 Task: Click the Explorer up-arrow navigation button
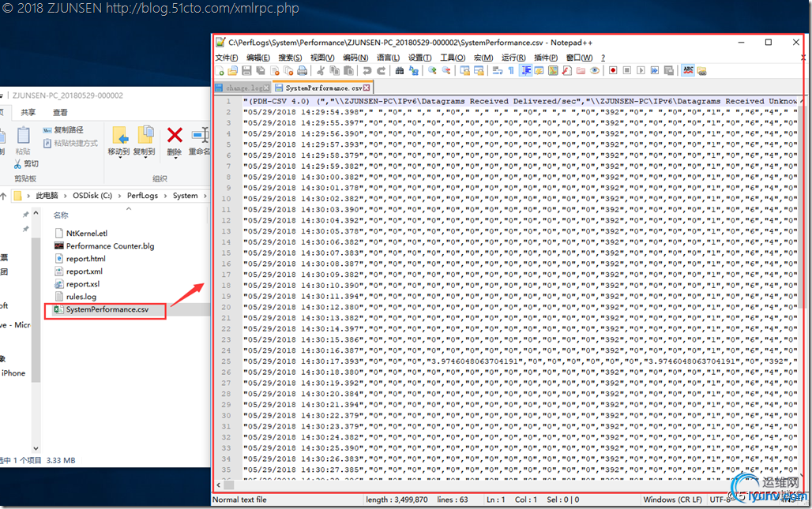(x=3, y=196)
